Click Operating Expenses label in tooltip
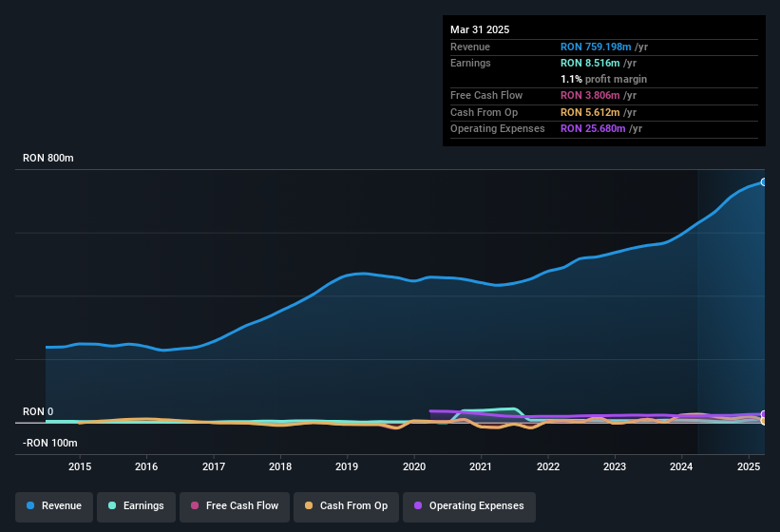This screenshot has width=780, height=532. 498,129
